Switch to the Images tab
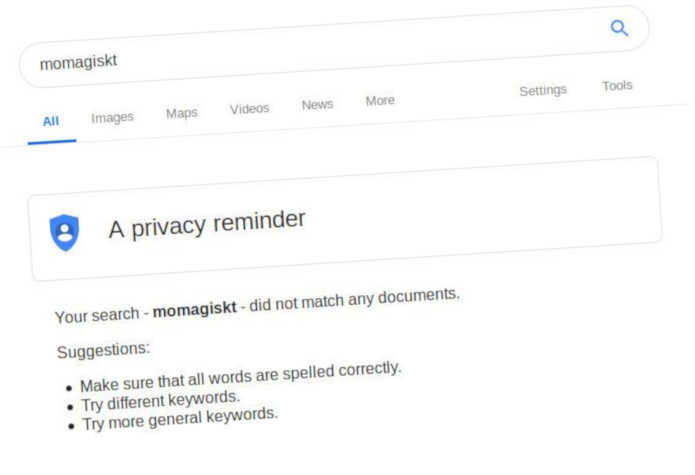The width and height of the screenshot is (695, 475). point(112,117)
